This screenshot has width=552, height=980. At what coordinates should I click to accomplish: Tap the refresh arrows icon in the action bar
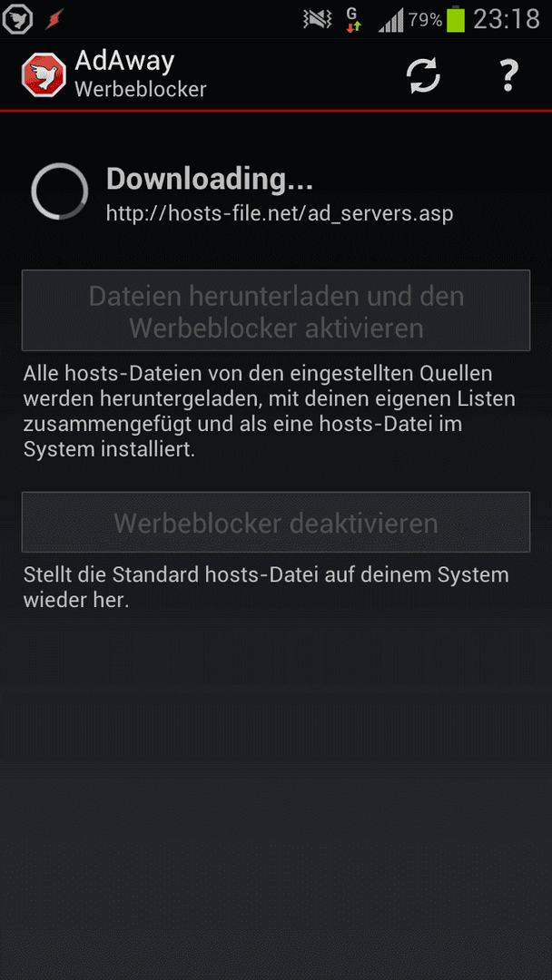pos(423,76)
